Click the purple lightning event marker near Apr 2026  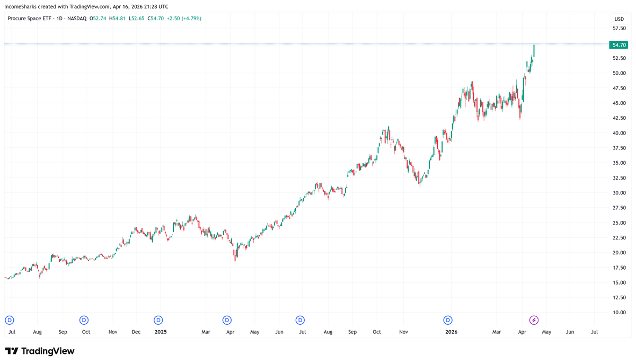click(534, 320)
